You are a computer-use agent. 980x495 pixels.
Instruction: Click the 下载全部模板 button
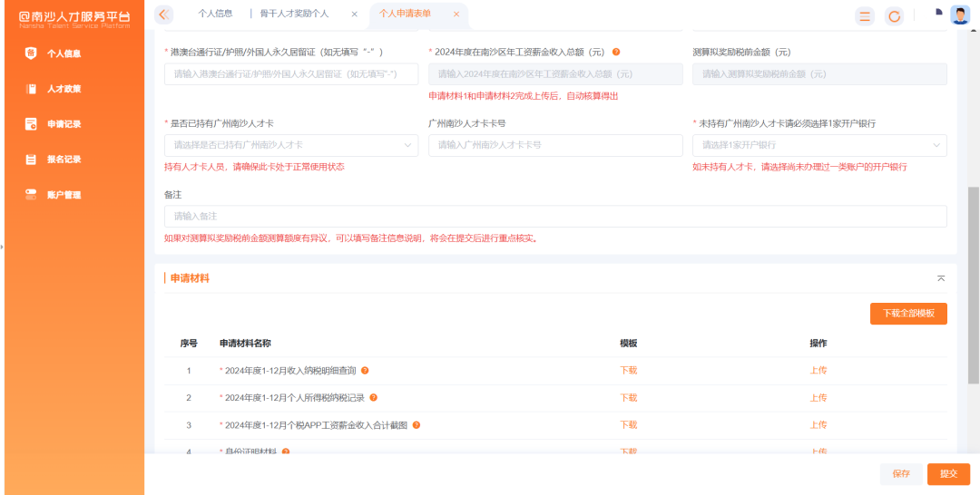click(908, 314)
